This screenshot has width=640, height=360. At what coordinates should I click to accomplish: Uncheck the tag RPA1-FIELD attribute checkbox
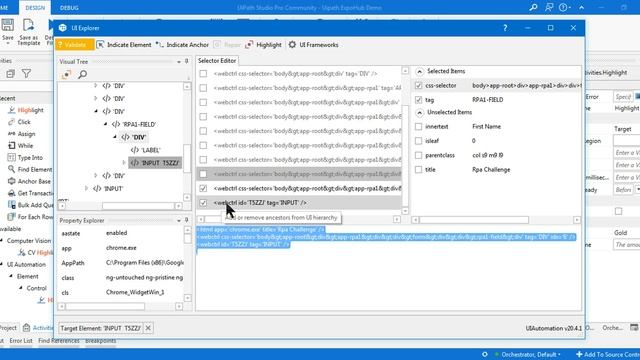(x=418, y=100)
